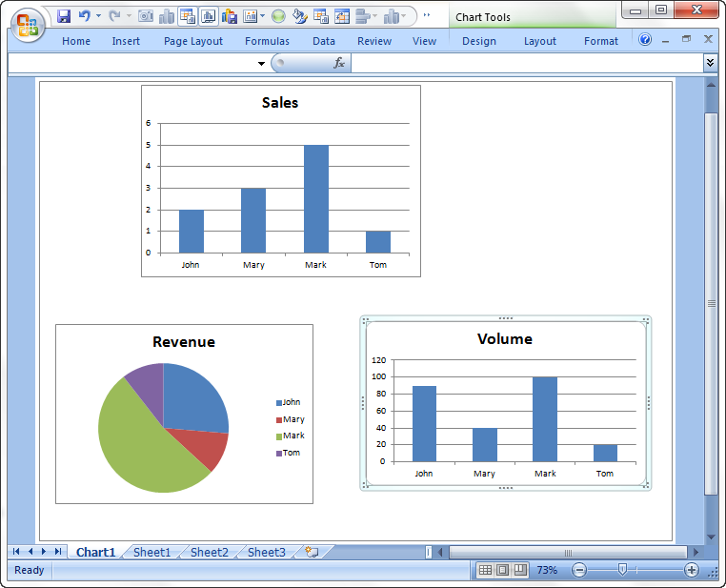Open the Name Box dropdown arrow
Image resolution: width=726 pixels, height=588 pixels.
pos(261,63)
